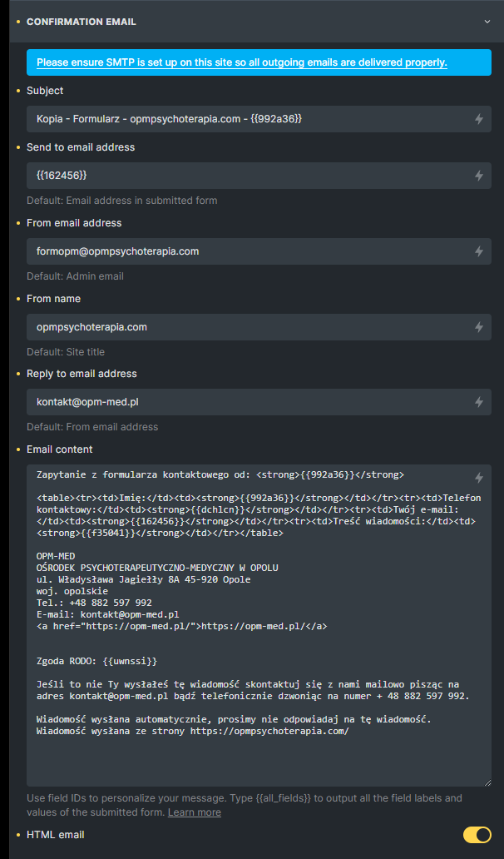The image size is (504, 859).
Task: Open dynamic data picker for Subject field
Action: click(479, 119)
